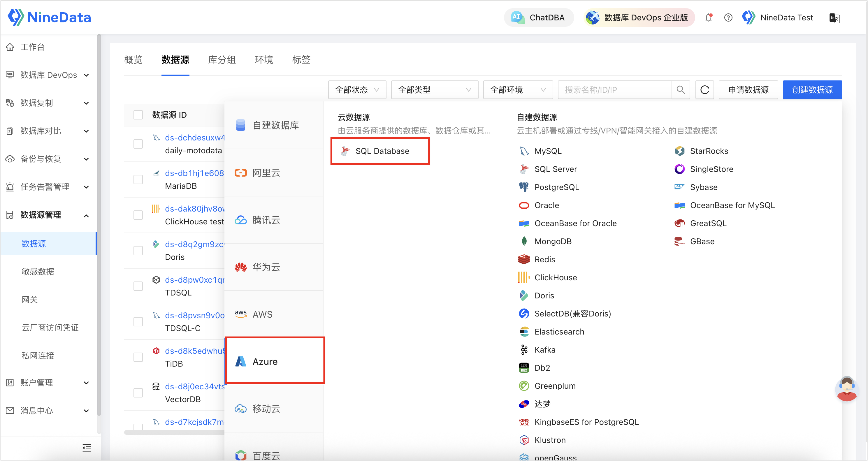This screenshot has height=461, width=868.
Task: Open the customer support avatar
Action: (x=846, y=389)
